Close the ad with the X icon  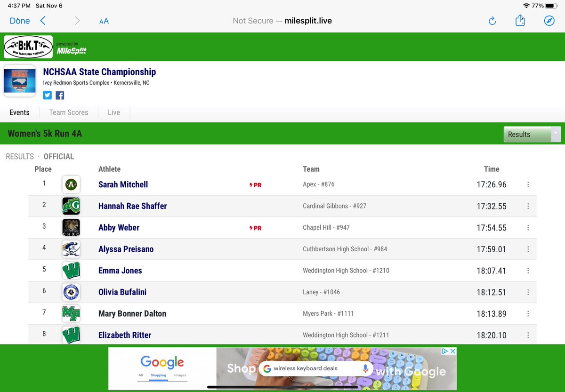(452, 351)
